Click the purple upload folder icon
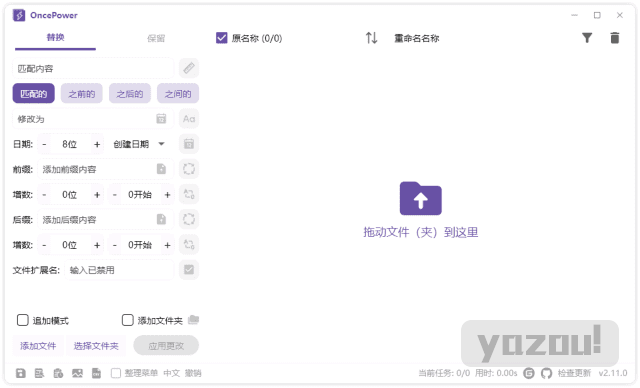 click(x=420, y=198)
